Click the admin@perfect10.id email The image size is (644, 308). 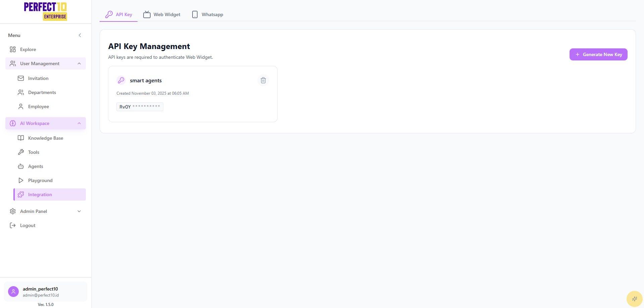pyautogui.click(x=41, y=295)
